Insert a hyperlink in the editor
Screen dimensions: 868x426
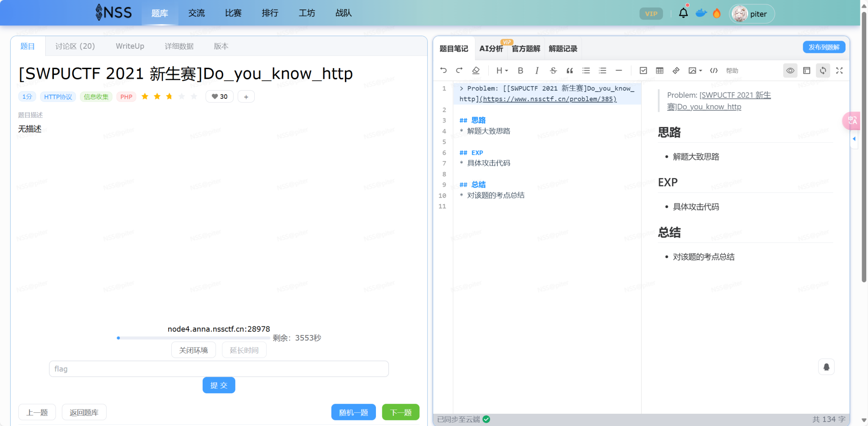pos(676,70)
